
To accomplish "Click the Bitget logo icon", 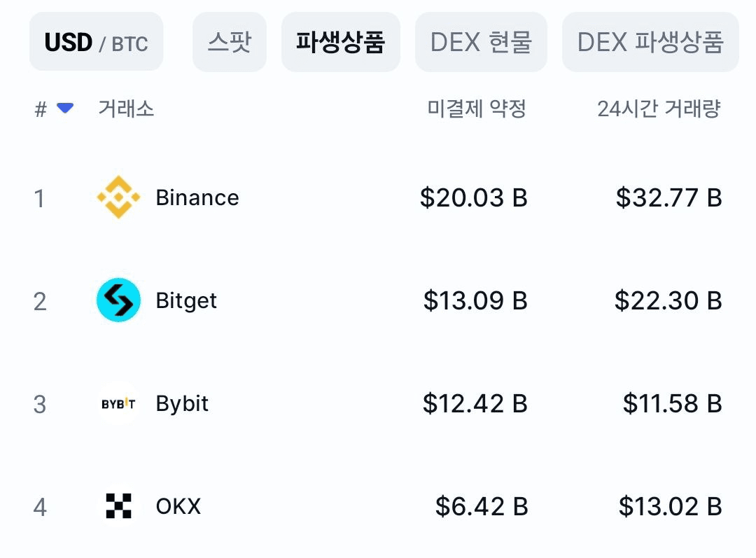I will (118, 300).
